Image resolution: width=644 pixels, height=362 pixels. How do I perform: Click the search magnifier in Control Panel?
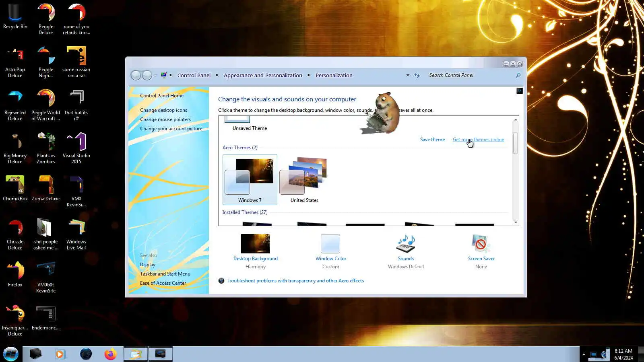coord(518,75)
